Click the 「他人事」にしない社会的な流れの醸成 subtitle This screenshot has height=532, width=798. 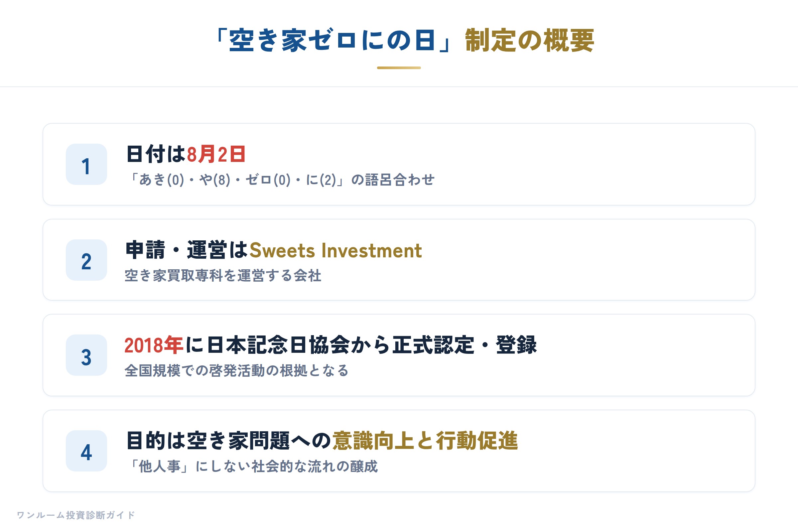[251, 466]
